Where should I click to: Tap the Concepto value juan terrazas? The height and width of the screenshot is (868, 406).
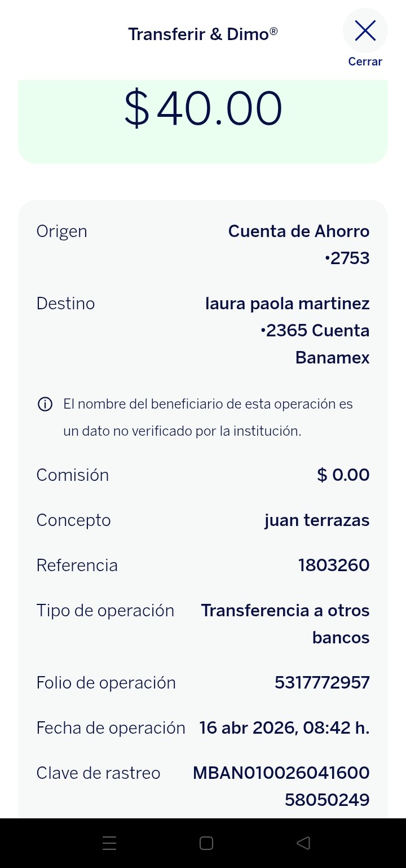[317, 520]
